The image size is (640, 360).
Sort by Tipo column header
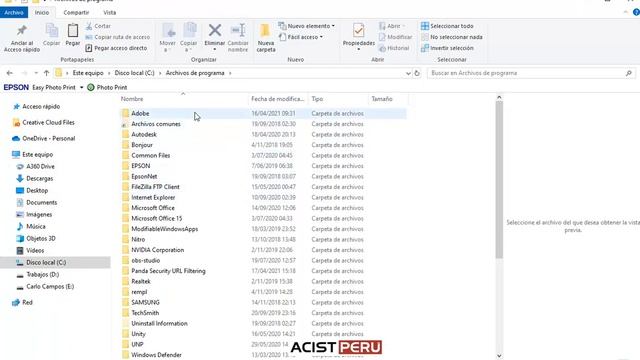pos(317,99)
